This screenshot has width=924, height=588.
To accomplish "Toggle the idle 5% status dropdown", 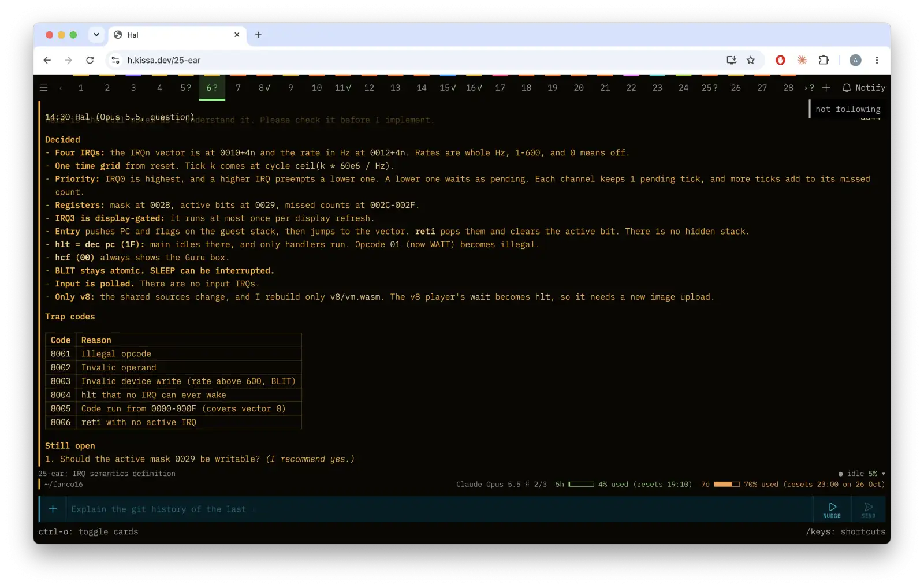I will (862, 474).
